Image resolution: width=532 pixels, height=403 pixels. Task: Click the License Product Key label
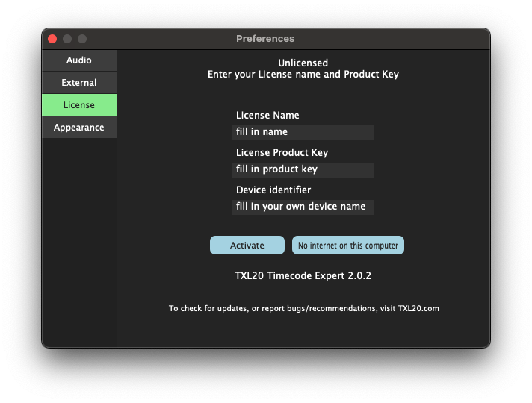click(x=282, y=153)
